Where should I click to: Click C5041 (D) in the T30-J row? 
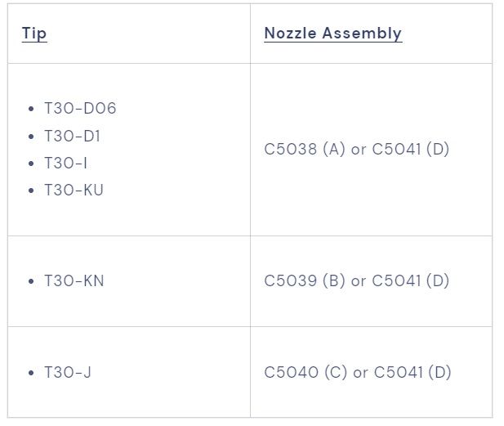click(413, 372)
